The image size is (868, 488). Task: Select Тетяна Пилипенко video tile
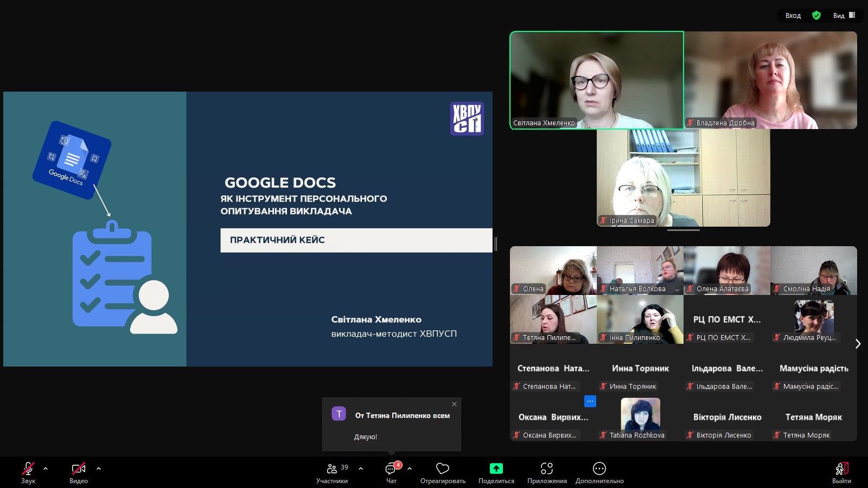coord(553,319)
